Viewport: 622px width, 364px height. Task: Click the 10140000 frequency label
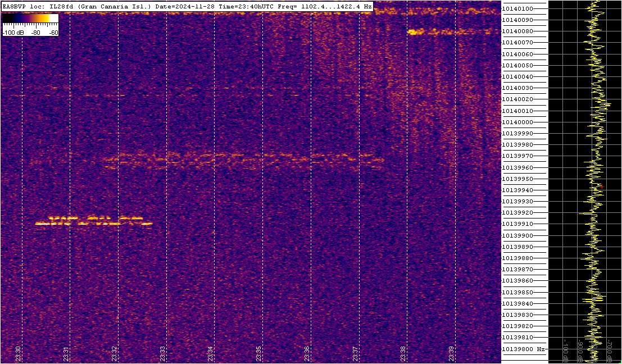click(517, 122)
